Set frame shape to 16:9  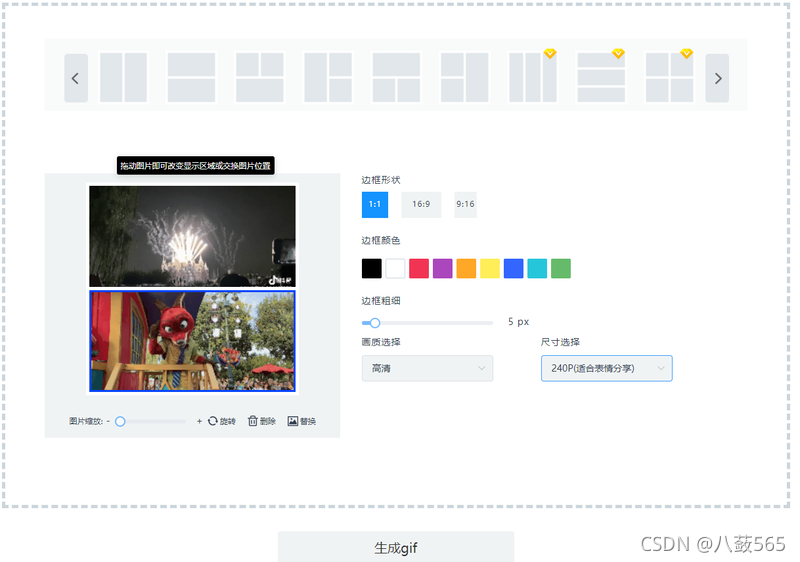(x=421, y=205)
